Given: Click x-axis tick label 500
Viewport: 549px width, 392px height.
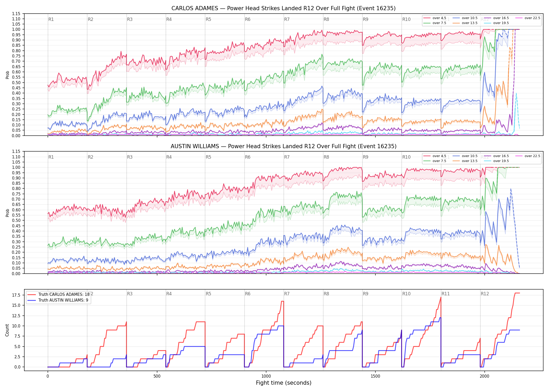Looking at the screenshot, I should [x=157, y=376].
